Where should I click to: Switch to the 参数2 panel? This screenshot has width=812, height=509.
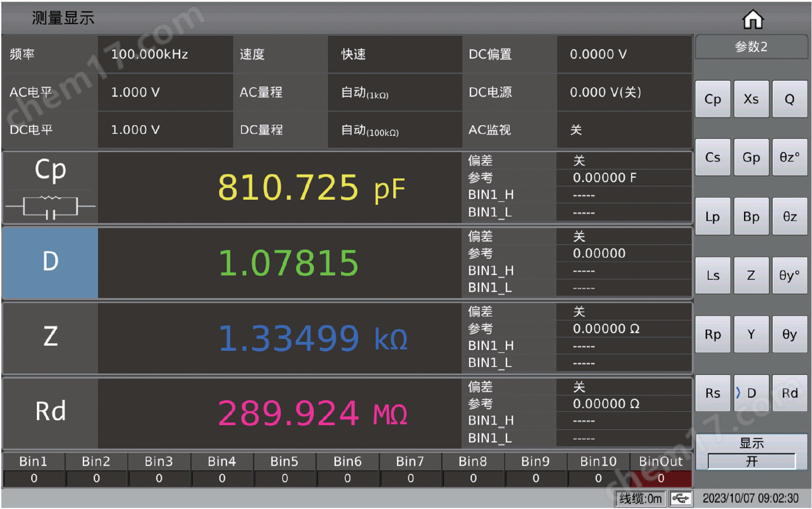[x=751, y=47]
